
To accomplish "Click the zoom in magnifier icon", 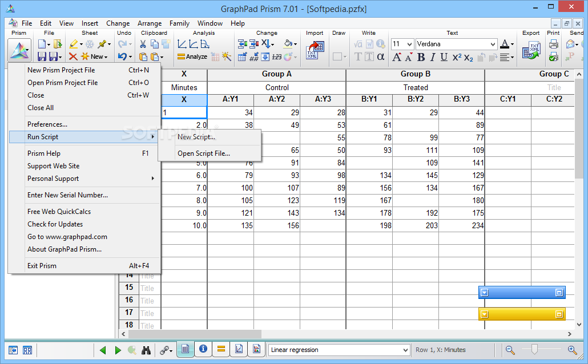I will [572, 350].
